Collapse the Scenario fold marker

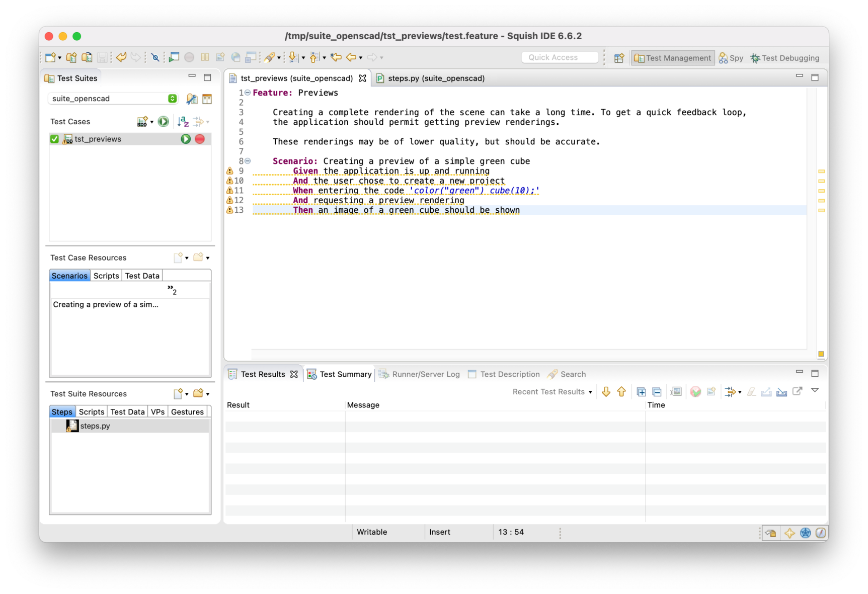click(x=248, y=161)
